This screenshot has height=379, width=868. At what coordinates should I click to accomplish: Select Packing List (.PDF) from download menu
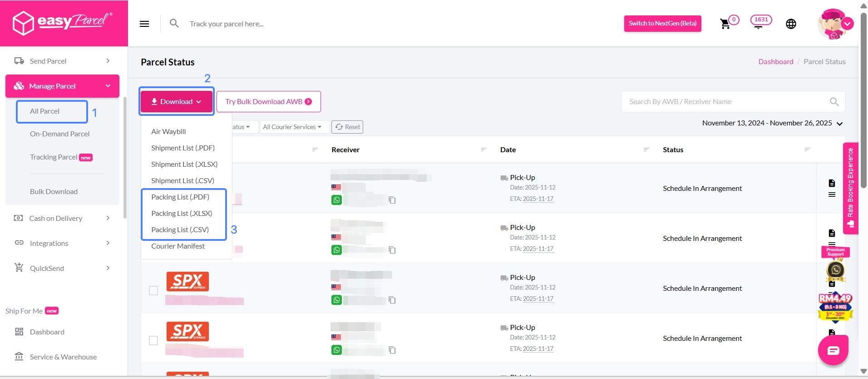180,197
